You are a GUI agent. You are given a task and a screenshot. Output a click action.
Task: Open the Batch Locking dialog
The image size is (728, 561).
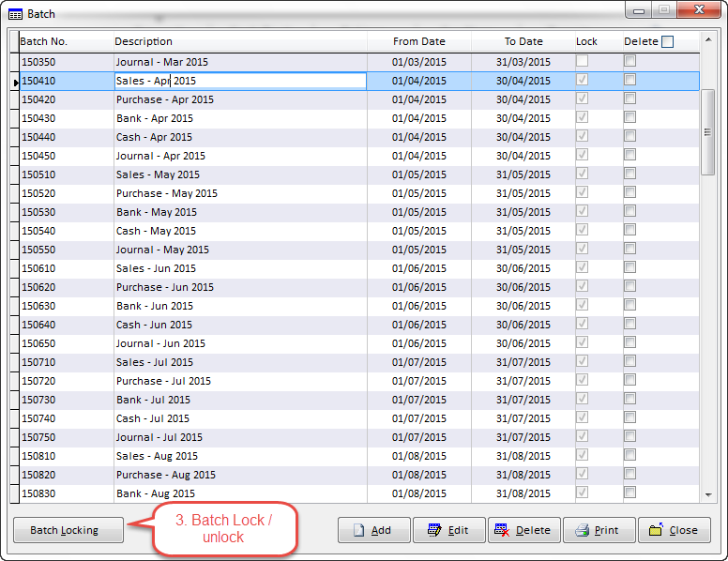click(68, 530)
